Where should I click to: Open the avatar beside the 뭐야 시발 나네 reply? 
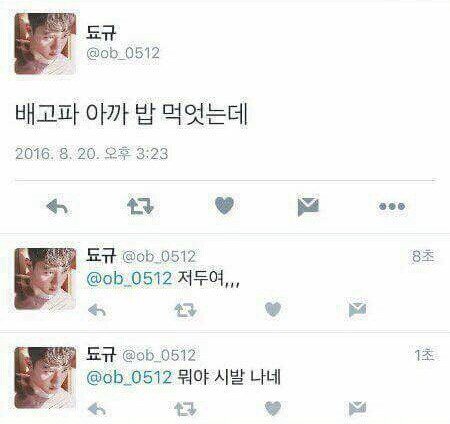point(45,378)
